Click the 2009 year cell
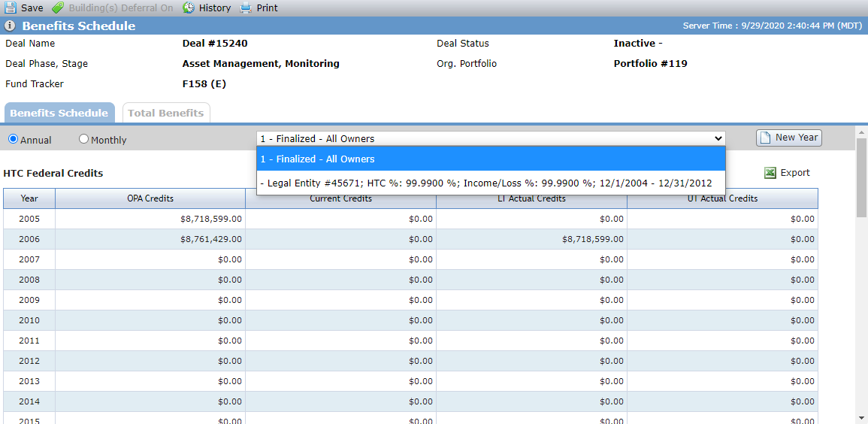This screenshot has width=868, height=424. click(x=29, y=300)
